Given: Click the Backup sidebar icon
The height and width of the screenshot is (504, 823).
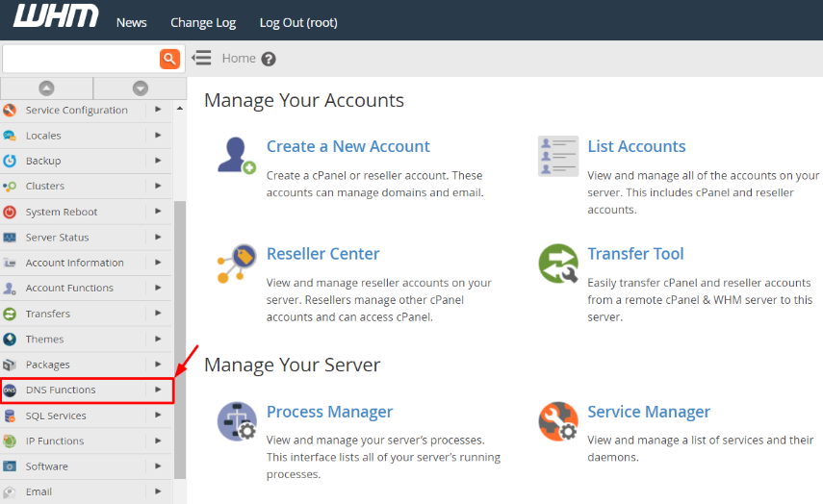Looking at the screenshot, I should [x=10, y=161].
